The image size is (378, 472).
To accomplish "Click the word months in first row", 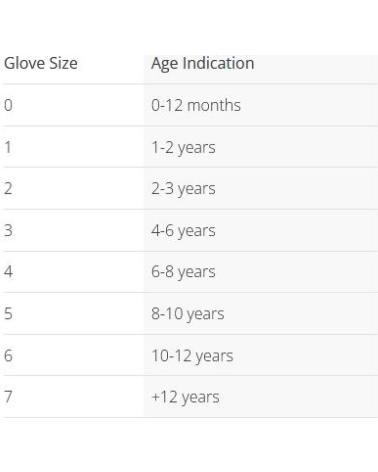I will (x=214, y=105).
